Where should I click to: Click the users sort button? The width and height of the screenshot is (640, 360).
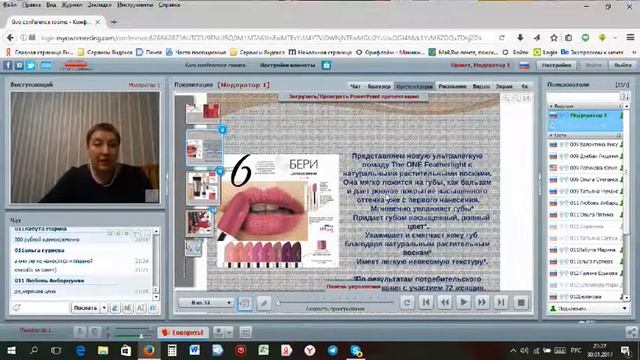click(625, 97)
